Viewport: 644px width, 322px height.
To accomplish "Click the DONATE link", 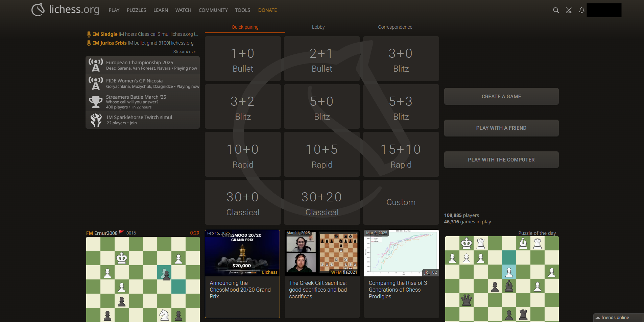I will (x=267, y=10).
